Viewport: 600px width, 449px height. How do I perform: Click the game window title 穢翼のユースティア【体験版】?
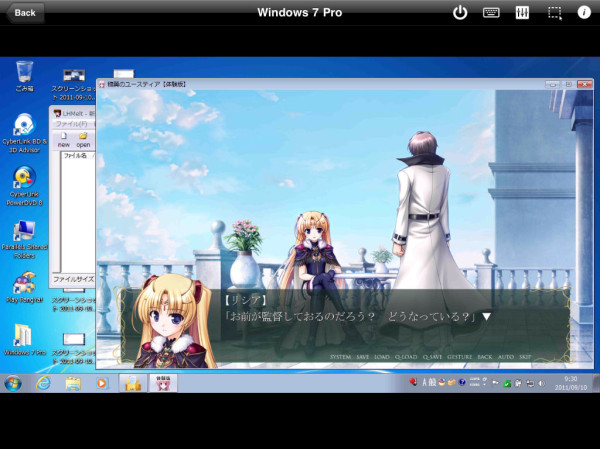[x=146, y=84]
